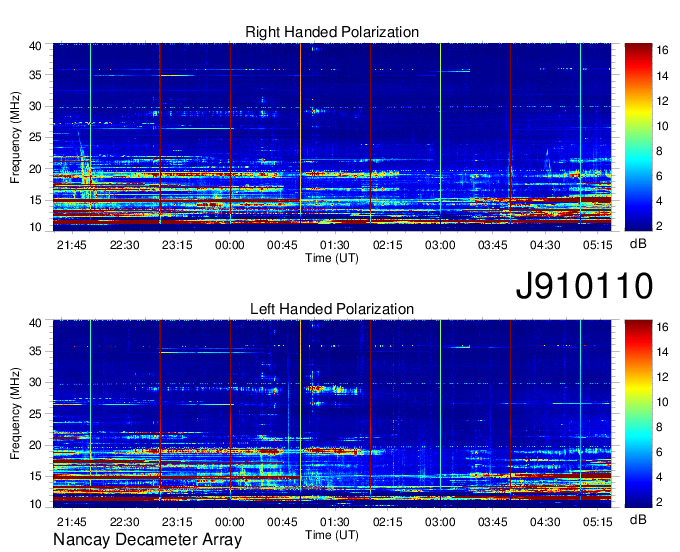
Task: Click the Right Handed spectrogram image
Action: click(x=332, y=137)
